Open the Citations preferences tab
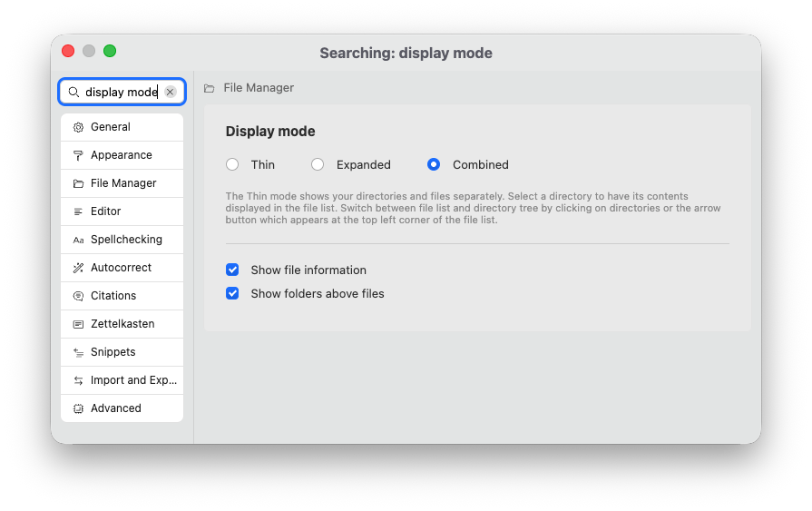This screenshot has height=511, width=812. click(x=122, y=295)
